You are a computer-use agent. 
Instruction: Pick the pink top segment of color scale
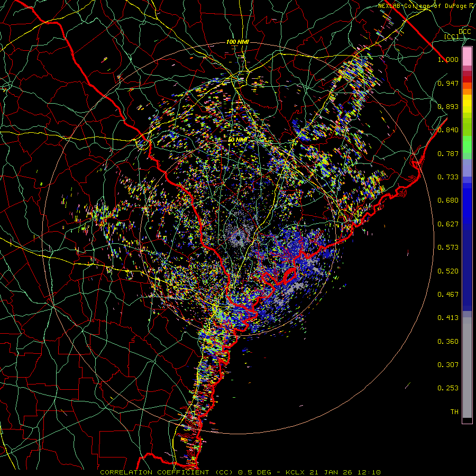467,57
